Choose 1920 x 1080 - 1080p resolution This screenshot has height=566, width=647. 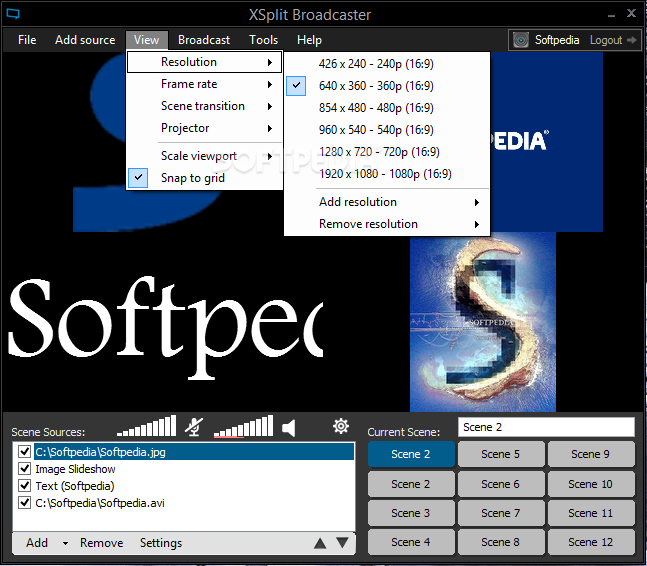point(387,174)
